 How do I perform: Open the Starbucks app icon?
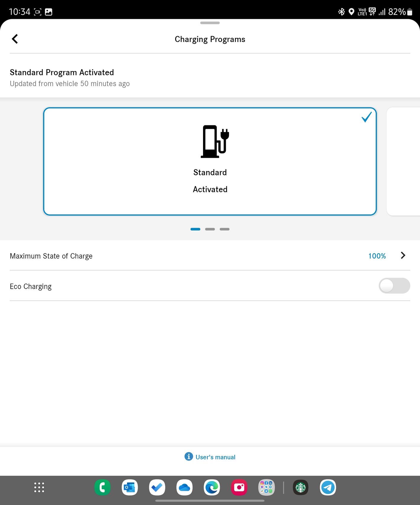pyautogui.click(x=301, y=487)
